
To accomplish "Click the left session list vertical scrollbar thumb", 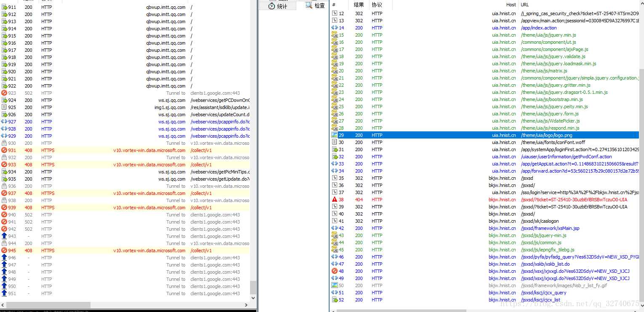I will pos(253,288).
